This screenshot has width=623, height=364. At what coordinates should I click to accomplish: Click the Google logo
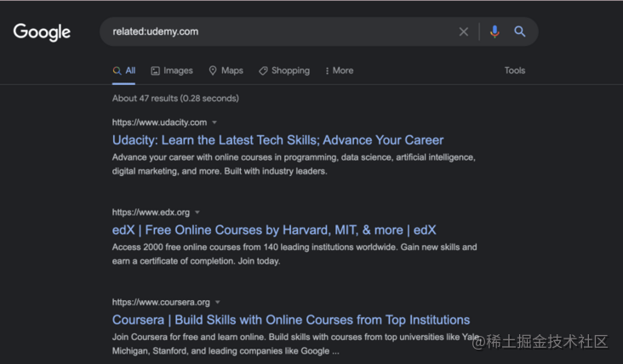tap(42, 31)
